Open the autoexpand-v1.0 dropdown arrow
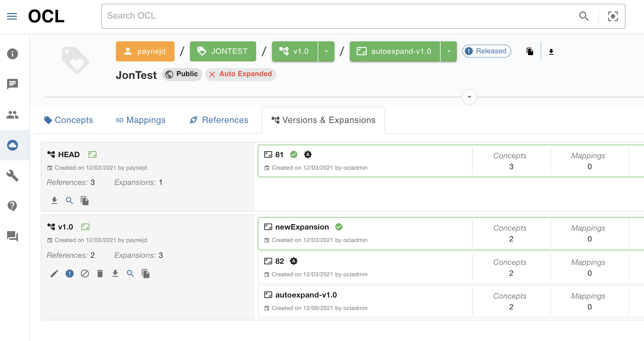 [x=448, y=51]
